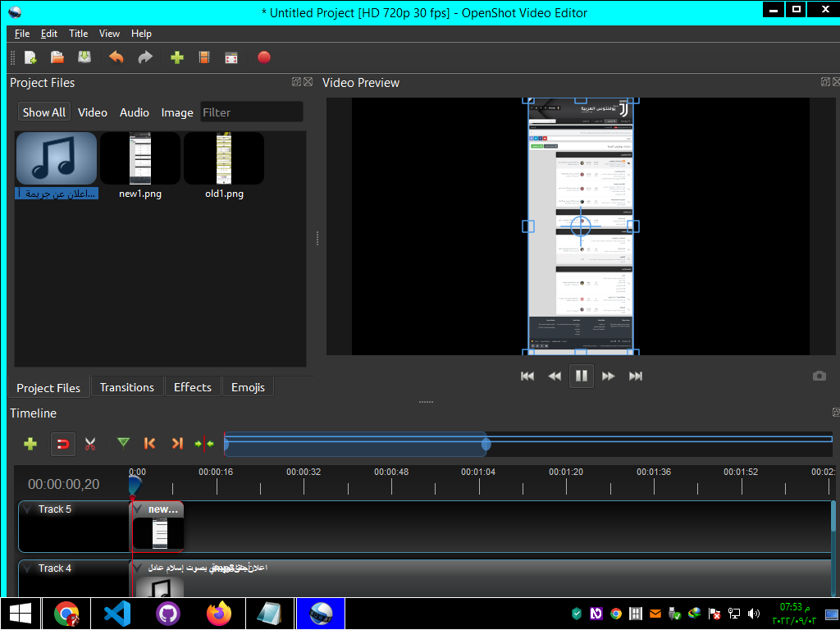Image resolution: width=840 pixels, height=630 pixels.
Task: Click the New Project toolbar icon
Action: click(30, 57)
